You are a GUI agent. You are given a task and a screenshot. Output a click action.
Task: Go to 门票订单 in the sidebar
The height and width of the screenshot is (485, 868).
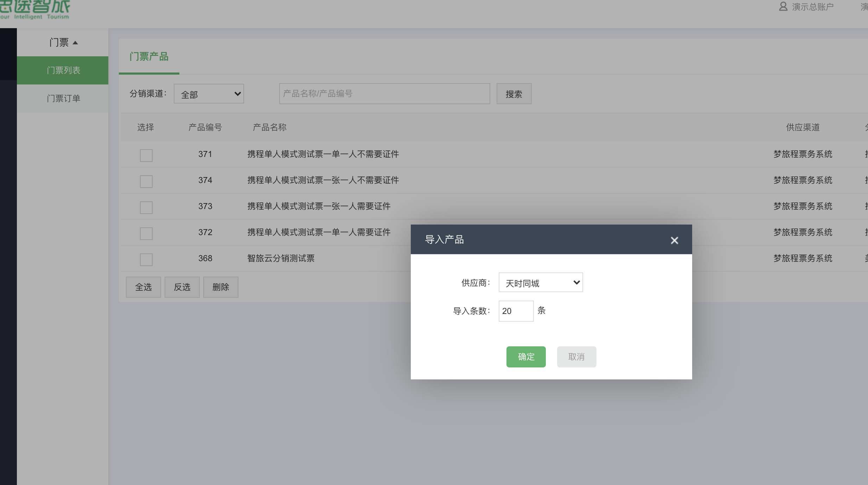(x=63, y=99)
